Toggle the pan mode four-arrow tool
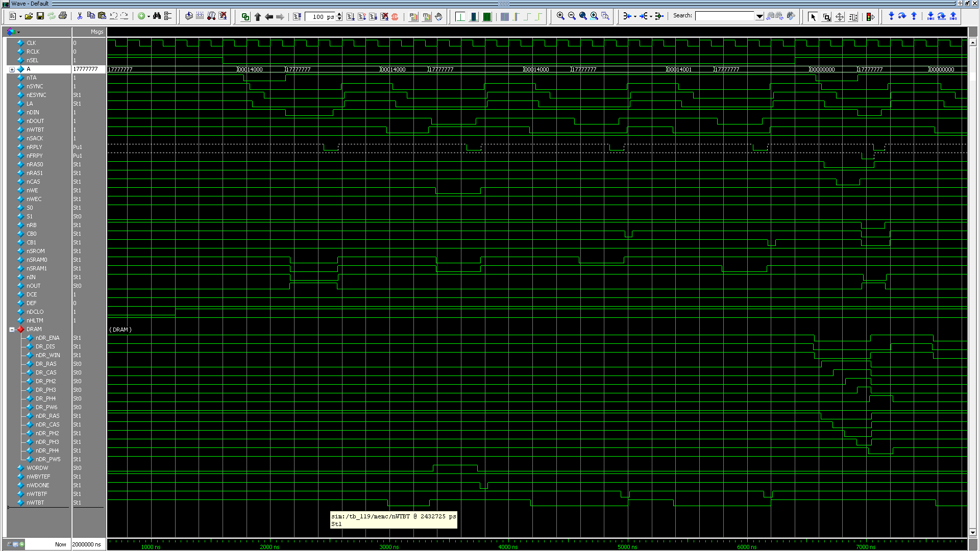This screenshot has height=551, width=980. coord(840,17)
